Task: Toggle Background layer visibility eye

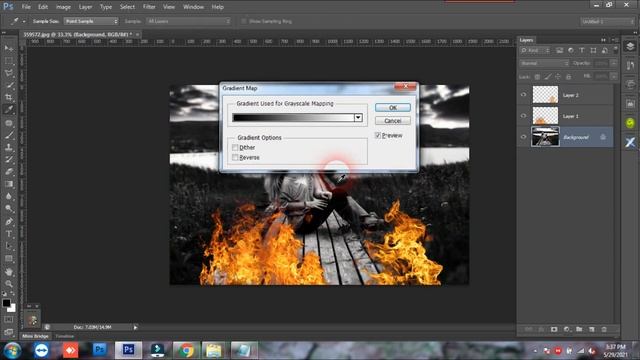Action: tap(524, 137)
